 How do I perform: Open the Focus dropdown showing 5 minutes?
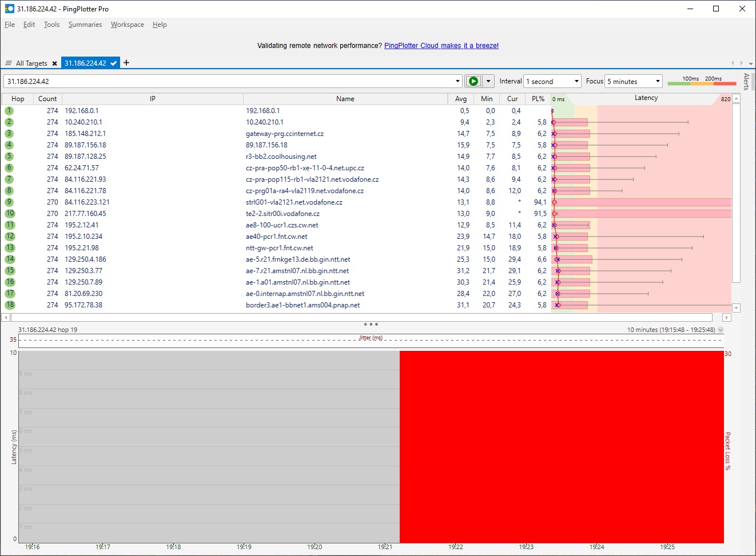point(634,81)
